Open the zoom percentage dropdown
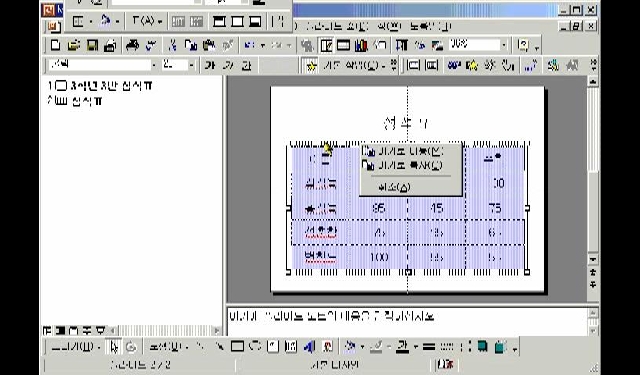The width and height of the screenshot is (640, 375). click(504, 44)
